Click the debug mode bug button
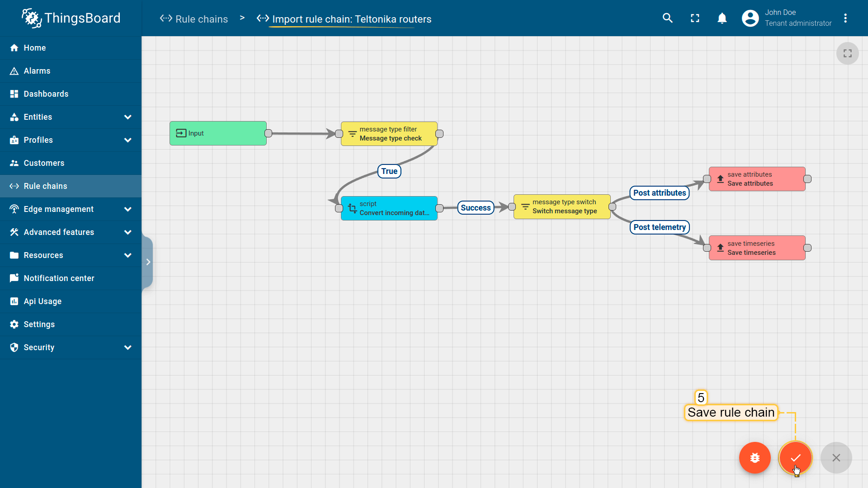This screenshot has height=488, width=868. point(755,458)
